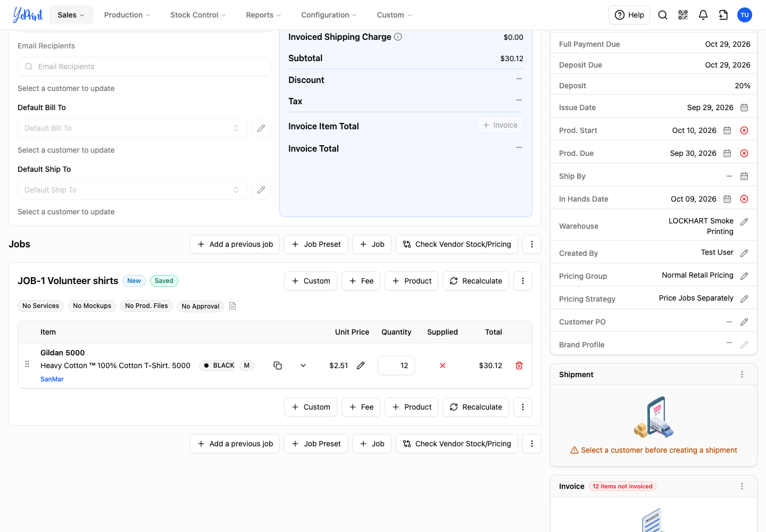Open the Reports menu
Viewport: 766px width, 532px height.
pos(263,15)
